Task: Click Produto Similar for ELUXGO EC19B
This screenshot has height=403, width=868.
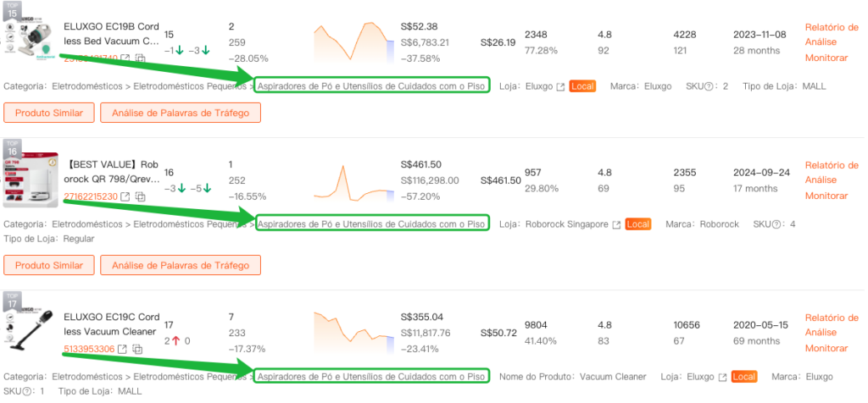Action: pyautogui.click(x=48, y=113)
